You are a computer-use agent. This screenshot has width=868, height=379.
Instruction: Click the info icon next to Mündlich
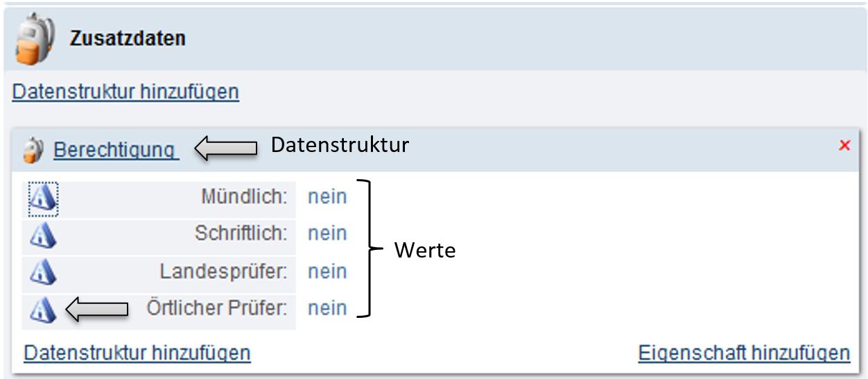point(43,198)
